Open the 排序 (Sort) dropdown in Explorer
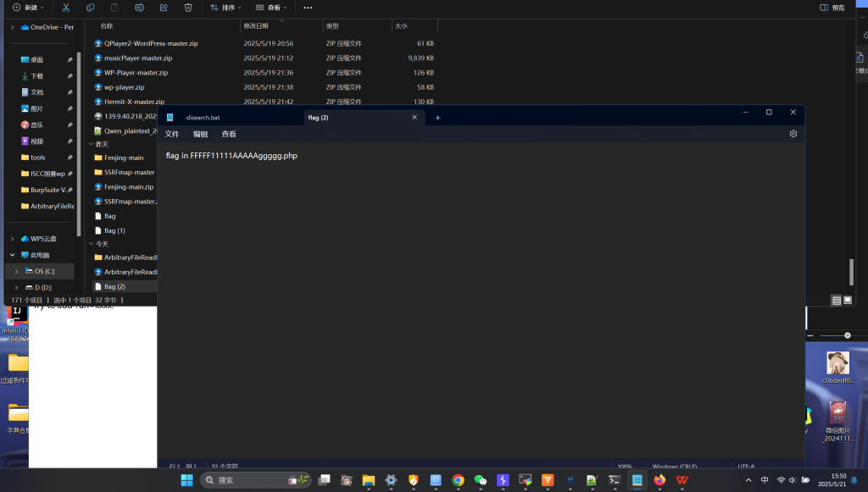This screenshot has height=492, width=868. pyautogui.click(x=225, y=8)
